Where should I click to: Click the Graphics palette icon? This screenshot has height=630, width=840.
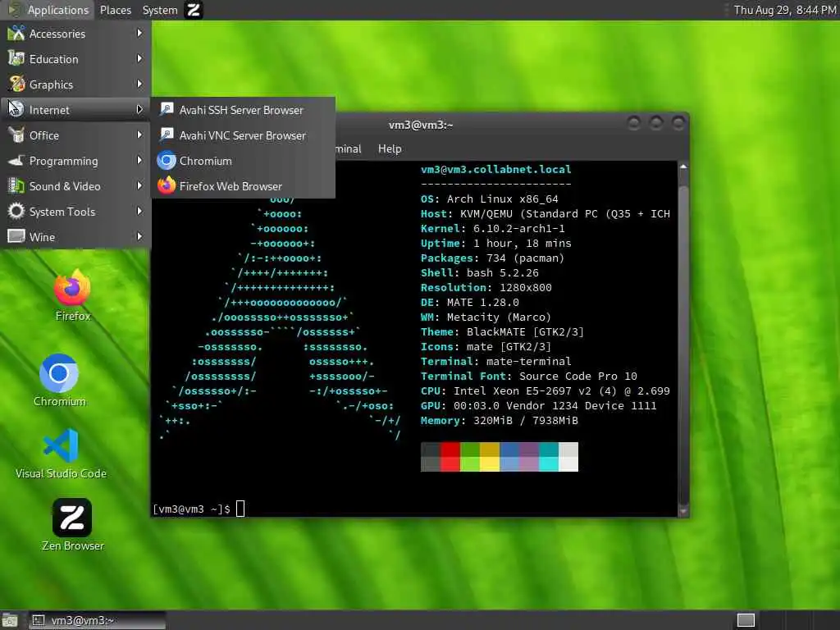pyautogui.click(x=16, y=84)
